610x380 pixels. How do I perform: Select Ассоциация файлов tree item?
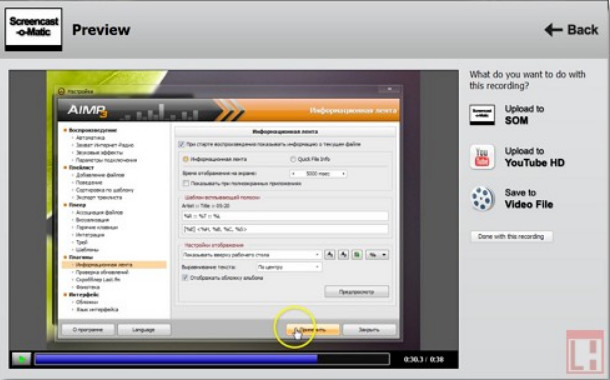pyautogui.click(x=99, y=212)
